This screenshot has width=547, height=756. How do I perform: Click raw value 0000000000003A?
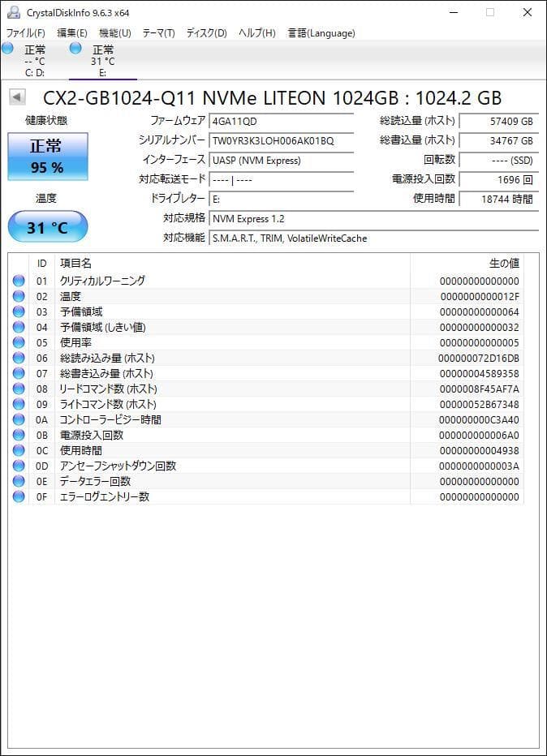[479, 466]
